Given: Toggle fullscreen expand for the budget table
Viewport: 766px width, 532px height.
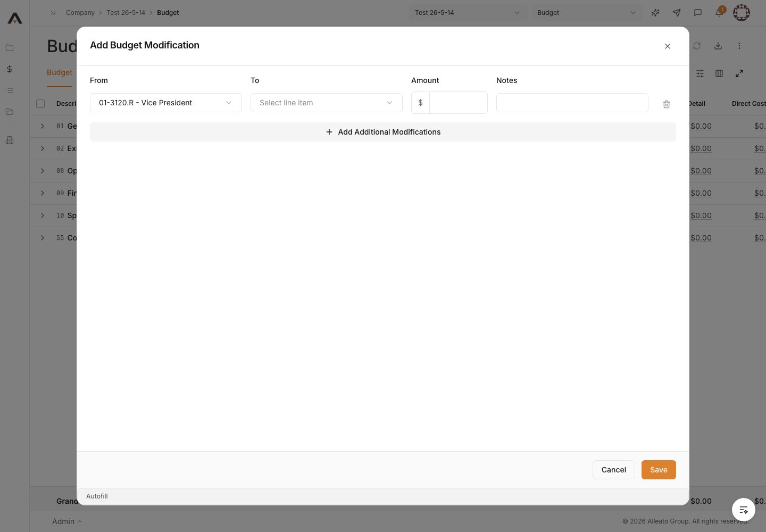Looking at the screenshot, I should (x=739, y=73).
